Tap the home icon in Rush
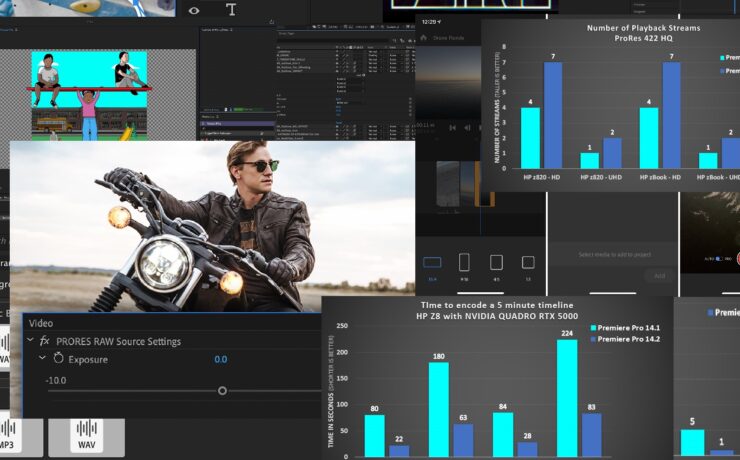The height and width of the screenshot is (460, 740). [423, 37]
